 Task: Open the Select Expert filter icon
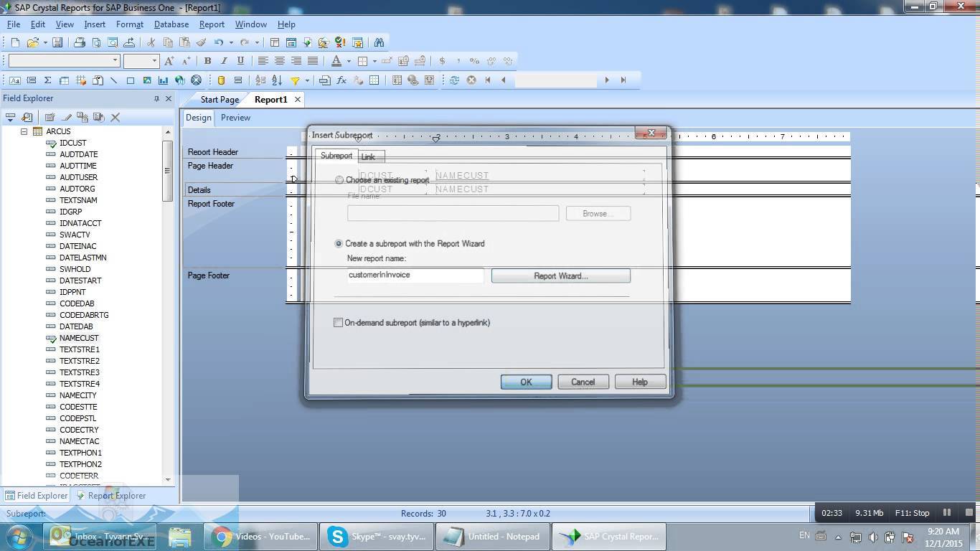[293, 80]
